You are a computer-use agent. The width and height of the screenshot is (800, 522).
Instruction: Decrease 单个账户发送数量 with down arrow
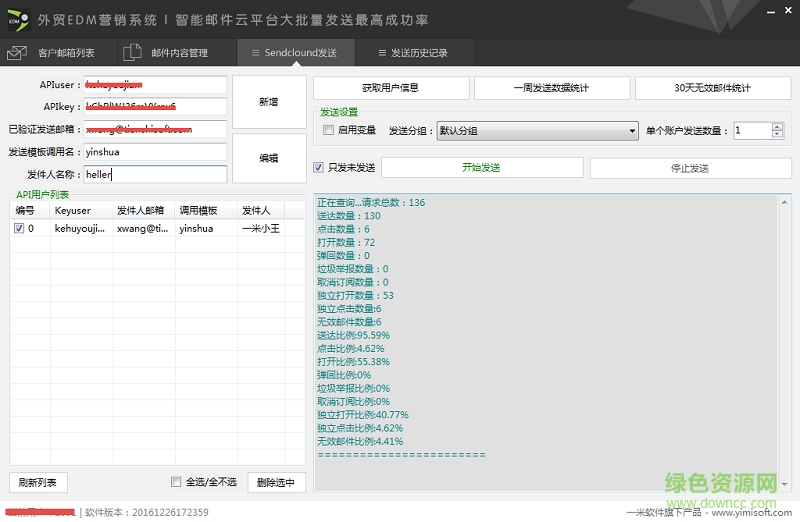point(777,135)
